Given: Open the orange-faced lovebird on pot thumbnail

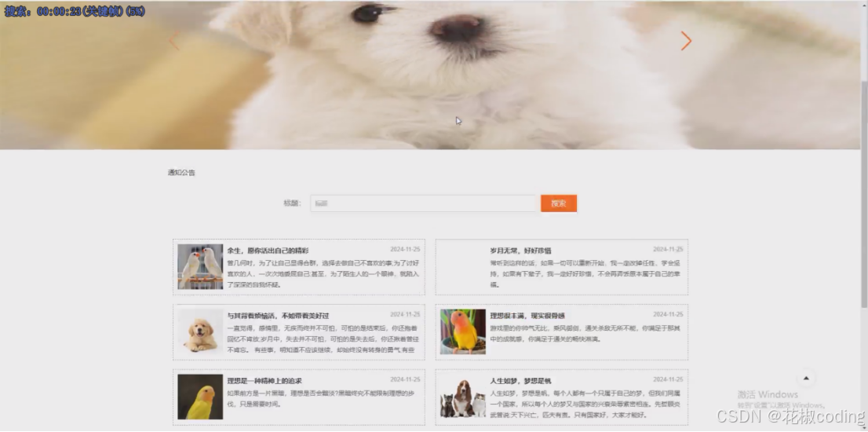Looking at the screenshot, I should (x=463, y=331).
